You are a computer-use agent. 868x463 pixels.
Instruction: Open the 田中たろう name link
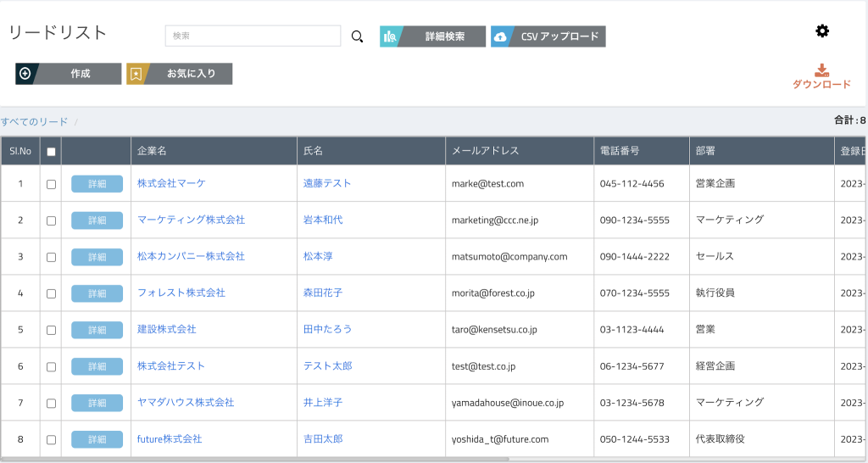click(x=327, y=329)
